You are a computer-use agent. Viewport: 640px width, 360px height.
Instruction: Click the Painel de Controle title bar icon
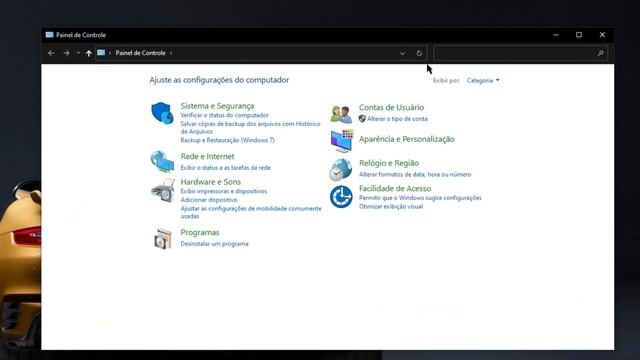point(49,35)
